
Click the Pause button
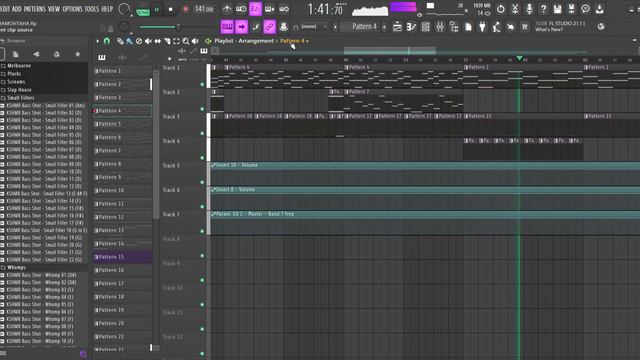point(156,9)
